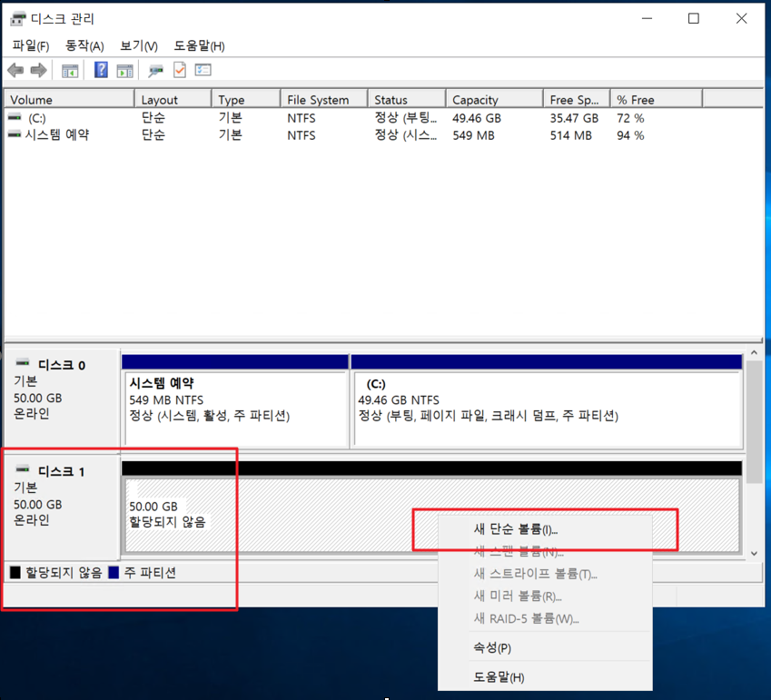Click the black 할당되지 않음 legend swatch
Viewport: 771px width, 700px height.
[15, 572]
